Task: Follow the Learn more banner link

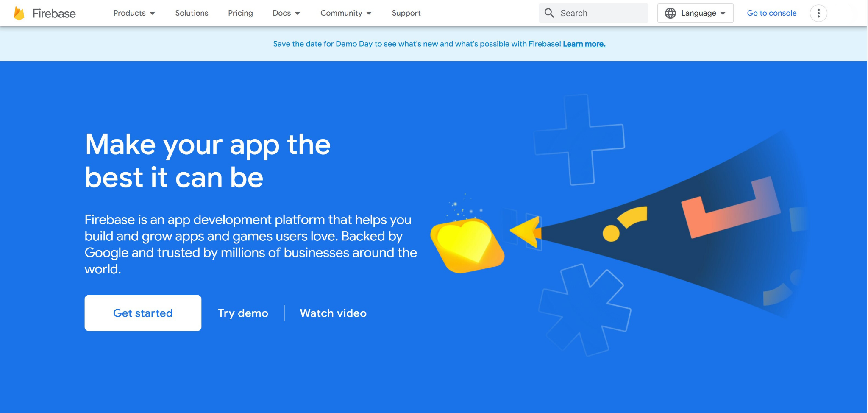Action: [584, 44]
